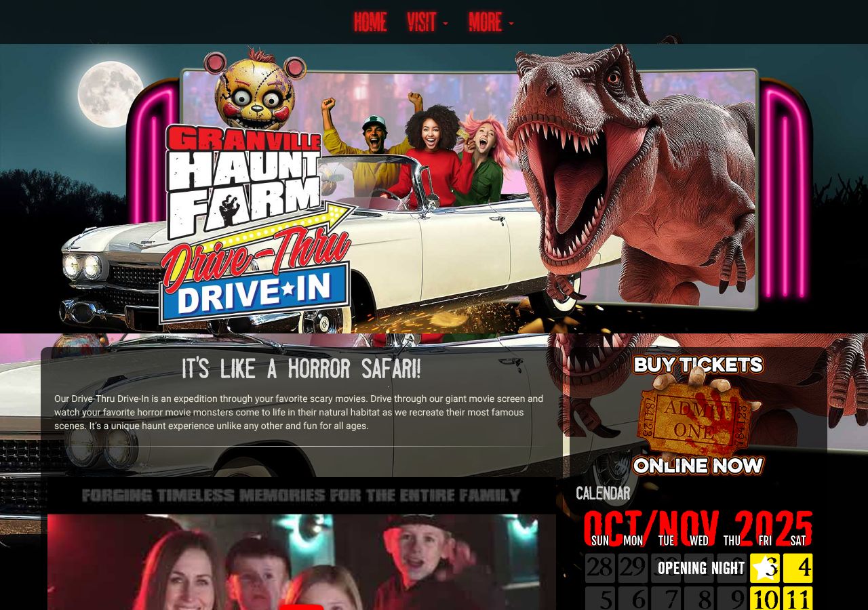Screen dimensions: 868x610
Task: Click the SAT column header
Action: pyautogui.click(x=798, y=541)
